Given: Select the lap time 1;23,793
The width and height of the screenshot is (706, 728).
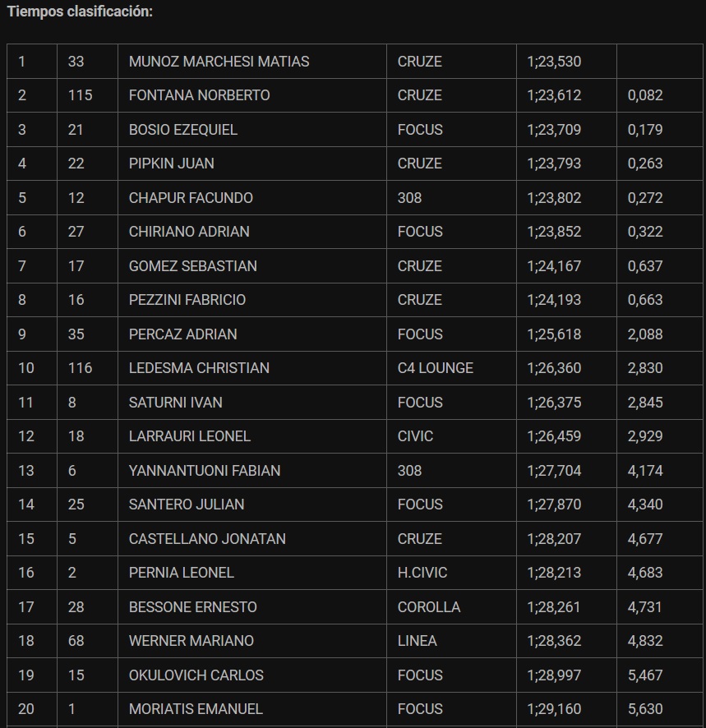Looking at the screenshot, I should (554, 164).
